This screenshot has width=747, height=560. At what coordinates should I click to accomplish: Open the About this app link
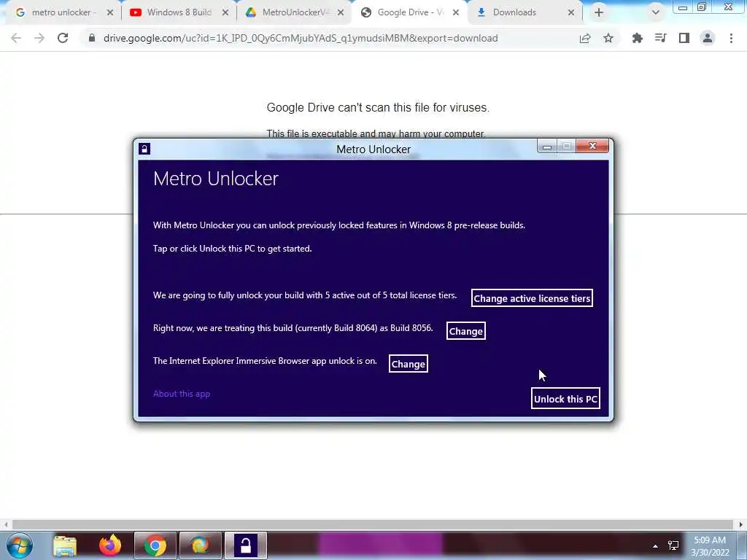[182, 394]
